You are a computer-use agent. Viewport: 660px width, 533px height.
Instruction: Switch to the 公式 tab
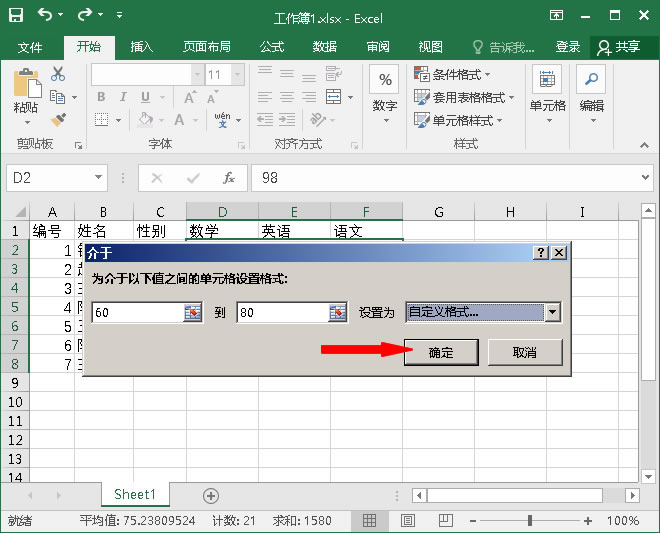(x=272, y=47)
